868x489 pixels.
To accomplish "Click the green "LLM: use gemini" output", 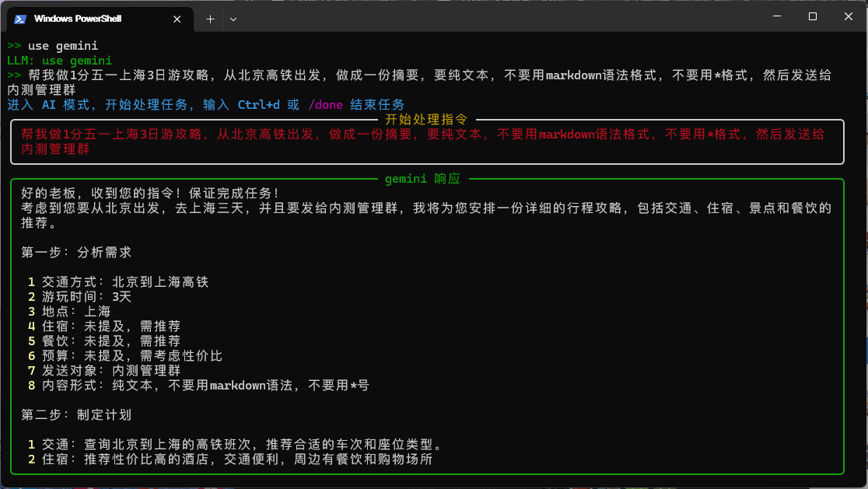I will 60,61.
